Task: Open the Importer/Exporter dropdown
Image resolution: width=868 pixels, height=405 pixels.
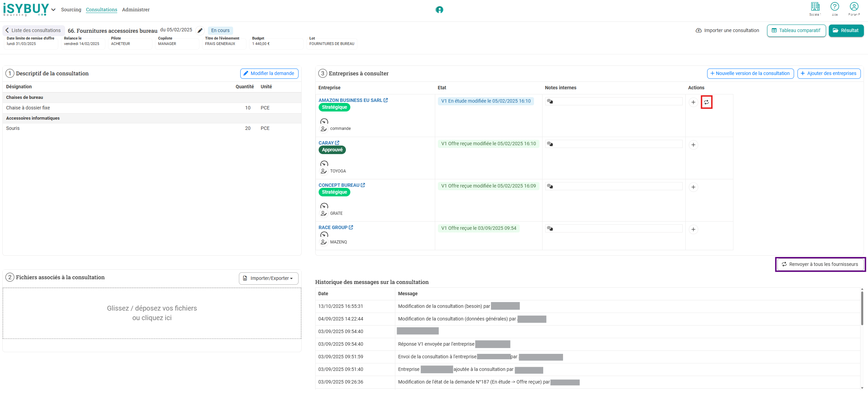Action: pos(269,278)
